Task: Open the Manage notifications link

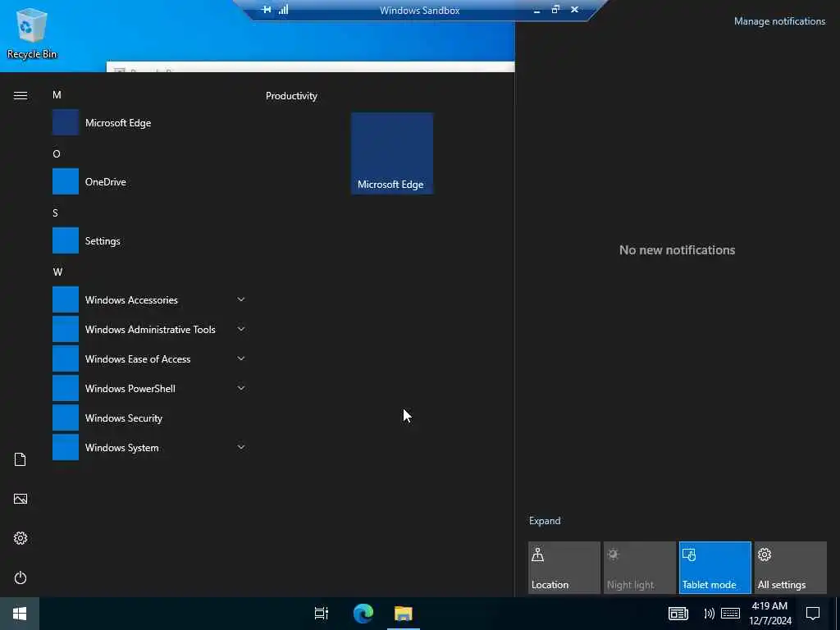Action: pyautogui.click(x=779, y=21)
